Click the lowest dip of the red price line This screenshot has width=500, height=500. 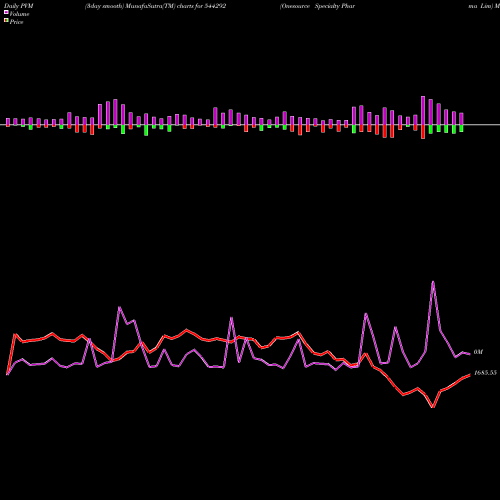point(433,407)
